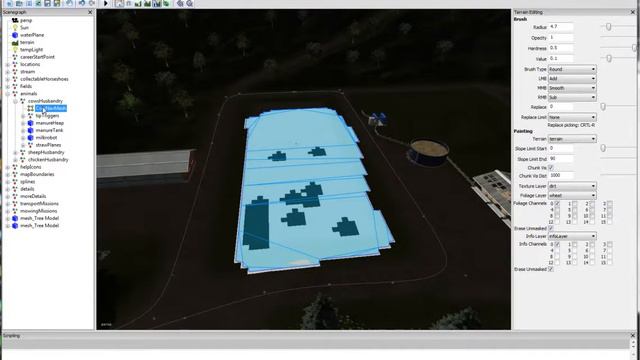Expand the locations node
640x360 pixels.
(x=8, y=64)
